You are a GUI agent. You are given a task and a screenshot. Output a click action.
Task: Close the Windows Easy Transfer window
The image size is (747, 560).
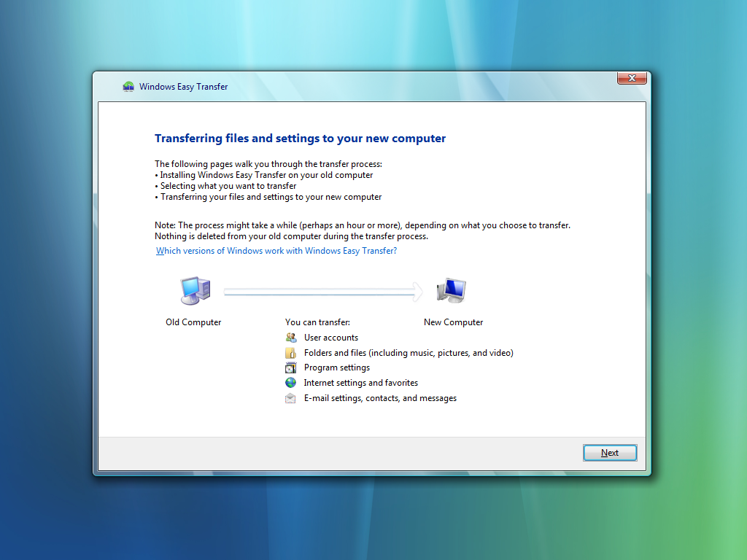click(632, 78)
